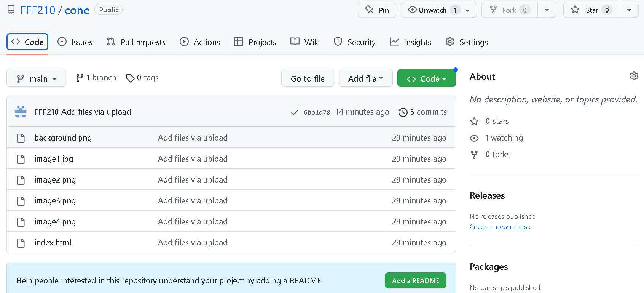Viewport: 644px width, 293px height.
Task: Open the Wiki tab
Action: pos(305,42)
